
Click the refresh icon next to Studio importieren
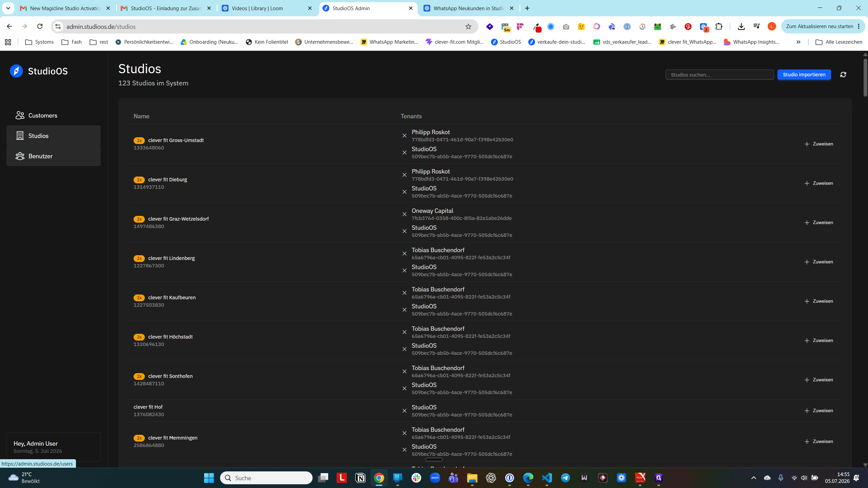pyautogui.click(x=843, y=75)
